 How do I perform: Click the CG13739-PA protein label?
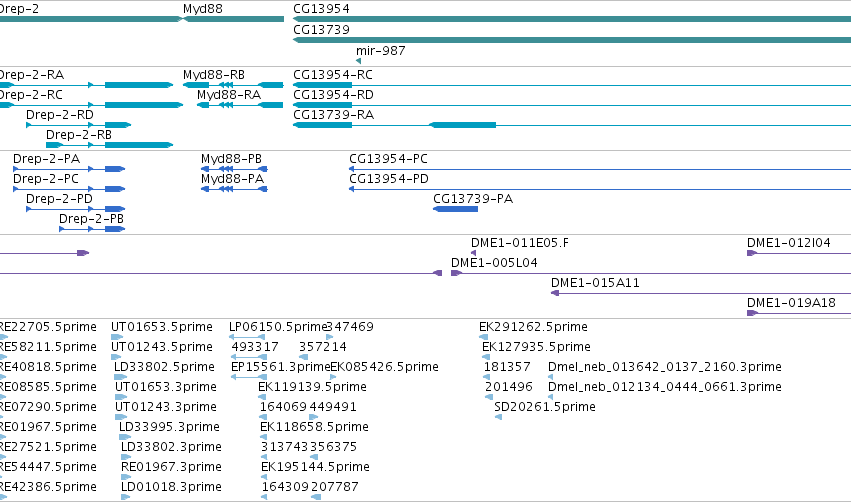tap(473, 199)
